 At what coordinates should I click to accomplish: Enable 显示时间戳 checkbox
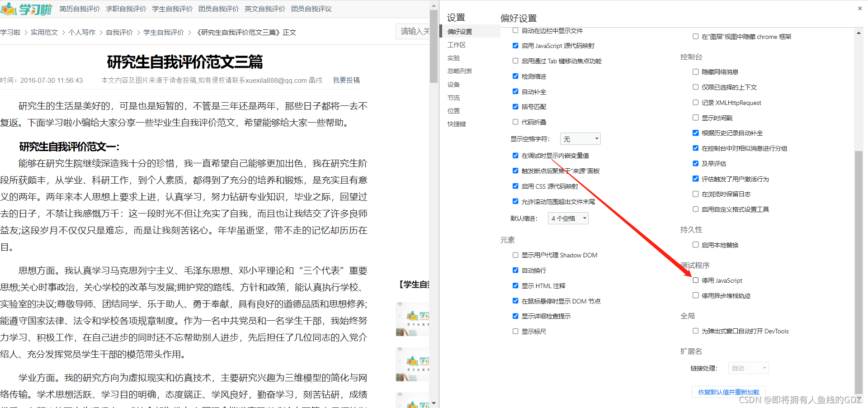tap(696, 118)
